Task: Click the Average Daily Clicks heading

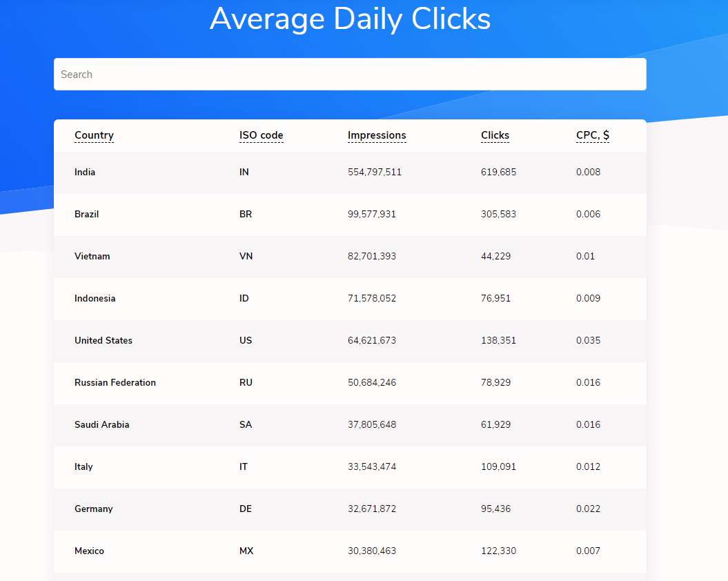Action: [350, 19]
